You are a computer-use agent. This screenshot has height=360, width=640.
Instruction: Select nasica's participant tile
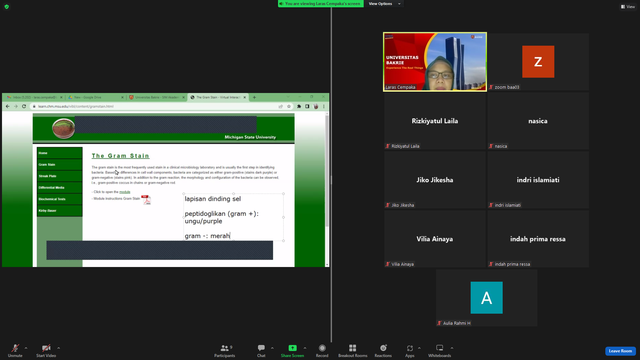538,121
